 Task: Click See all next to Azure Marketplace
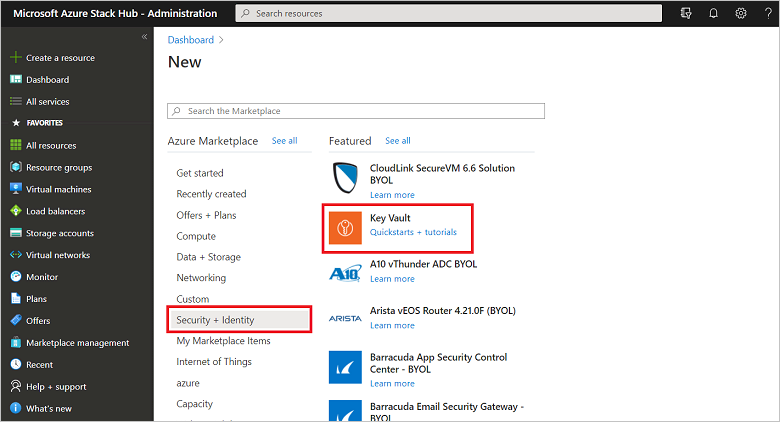[x=285, y=141]
